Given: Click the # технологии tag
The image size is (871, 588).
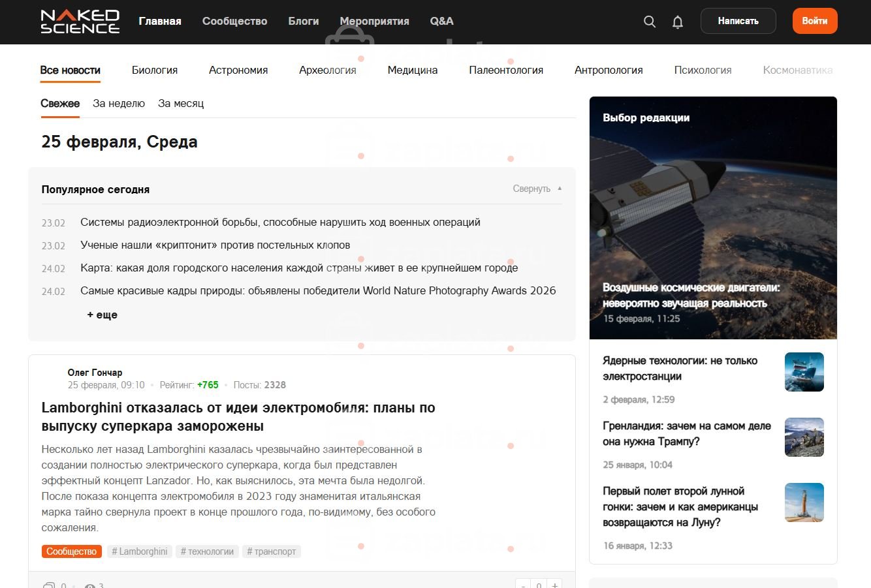Looking at the screenshot, I should 207,551.
